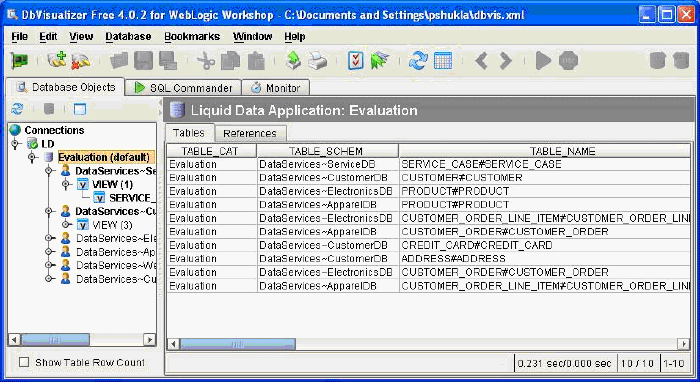This screenshot has width=700, height=382.
Task: Sort by TABLE_SCHEM column header
Action: [328, 151]
